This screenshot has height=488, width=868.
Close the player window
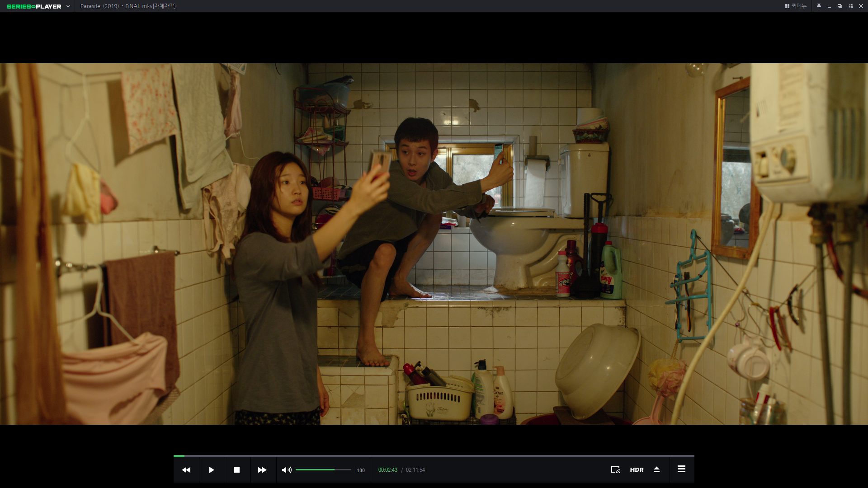(861, 6)
